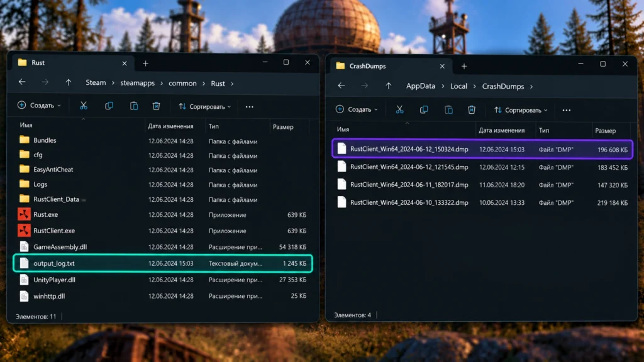This screenshot has height=362, width=644.
Task: Open more options in the Rust window toolbar
Action: tap(249, 107)
